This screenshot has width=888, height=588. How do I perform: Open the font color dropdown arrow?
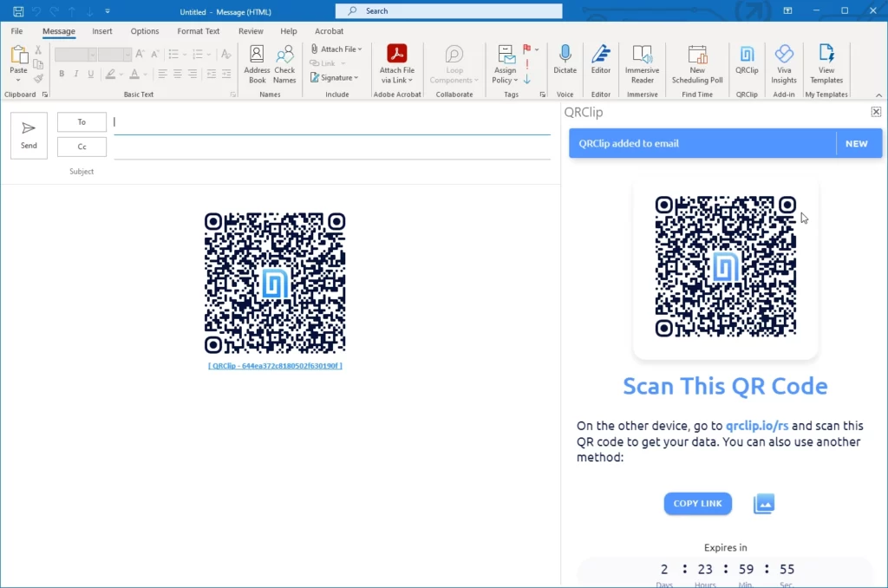(x=146, y=75)
